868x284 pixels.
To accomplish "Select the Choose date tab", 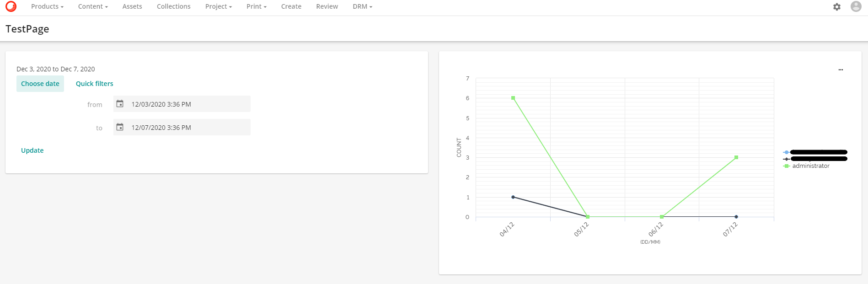I will click(40, 84).
